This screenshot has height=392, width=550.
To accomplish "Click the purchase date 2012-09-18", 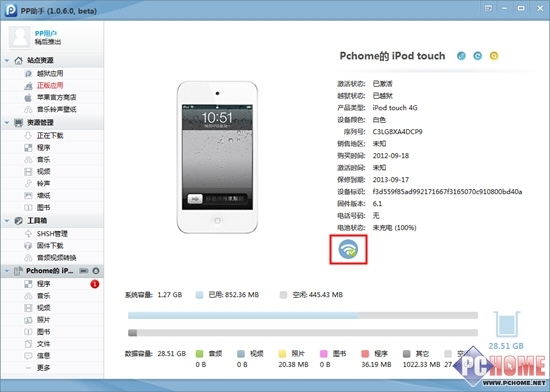I will [x=391, y=156].
